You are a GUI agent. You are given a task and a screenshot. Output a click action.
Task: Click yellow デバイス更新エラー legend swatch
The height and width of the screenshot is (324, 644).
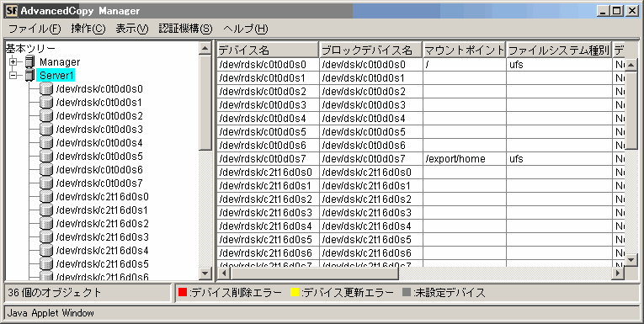(295, 292)
